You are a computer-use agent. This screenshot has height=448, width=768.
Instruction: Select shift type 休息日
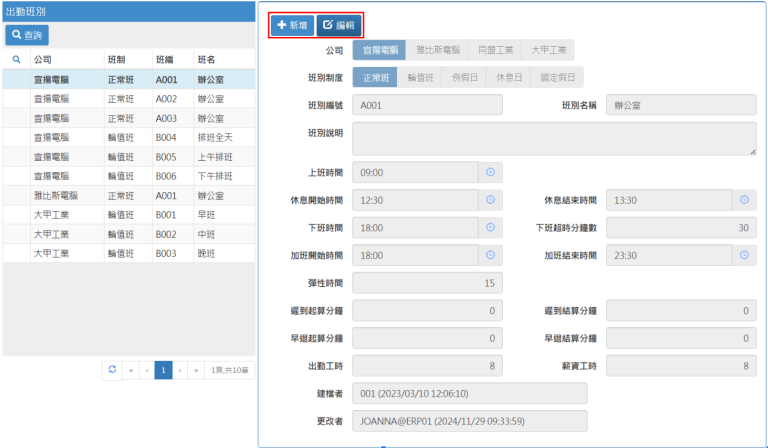pyautogui.click(x=508, y=77)
